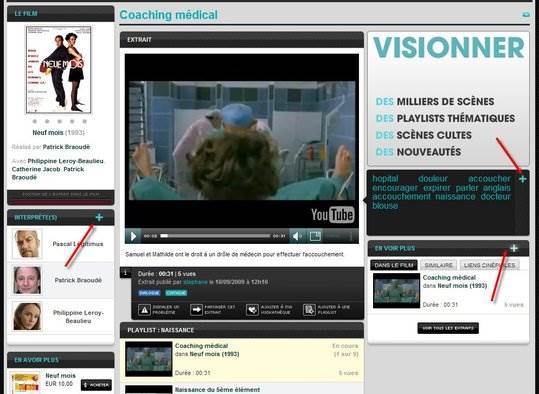
Task: Switch the video player to fullscreen
Action: [315, 236]
